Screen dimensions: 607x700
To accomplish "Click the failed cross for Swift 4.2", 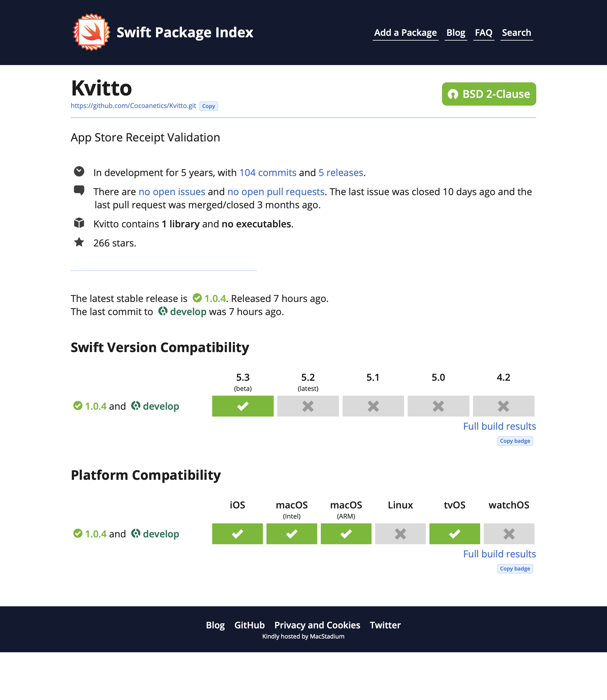I will click(504, 406).
